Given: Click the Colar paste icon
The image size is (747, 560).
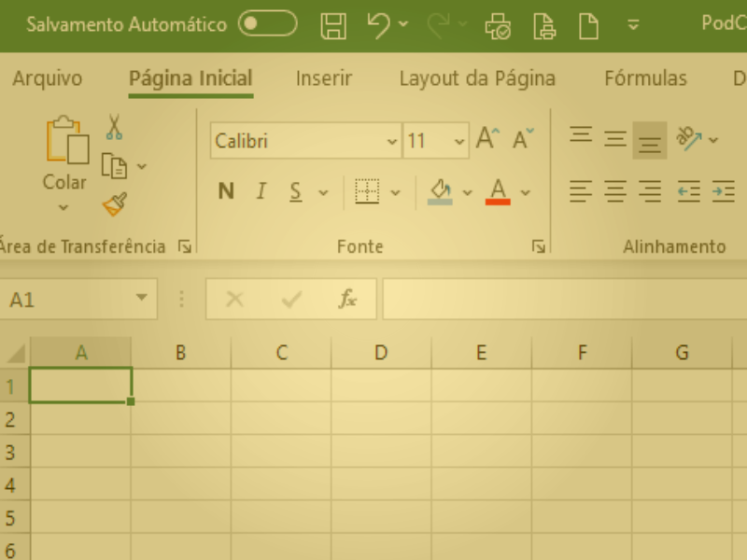Looking at the screenshot, I should tap(67, 139).
